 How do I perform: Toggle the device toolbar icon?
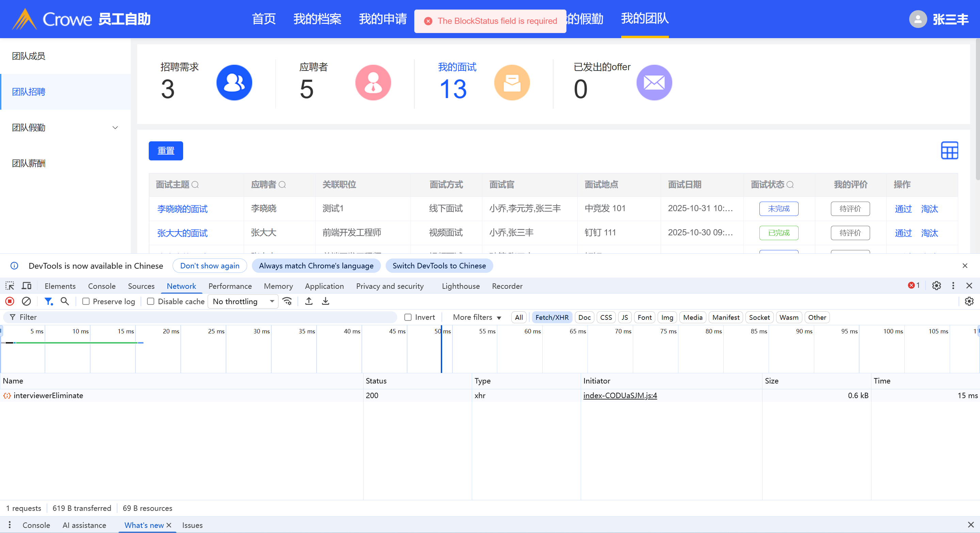click(x=27, y=286)
